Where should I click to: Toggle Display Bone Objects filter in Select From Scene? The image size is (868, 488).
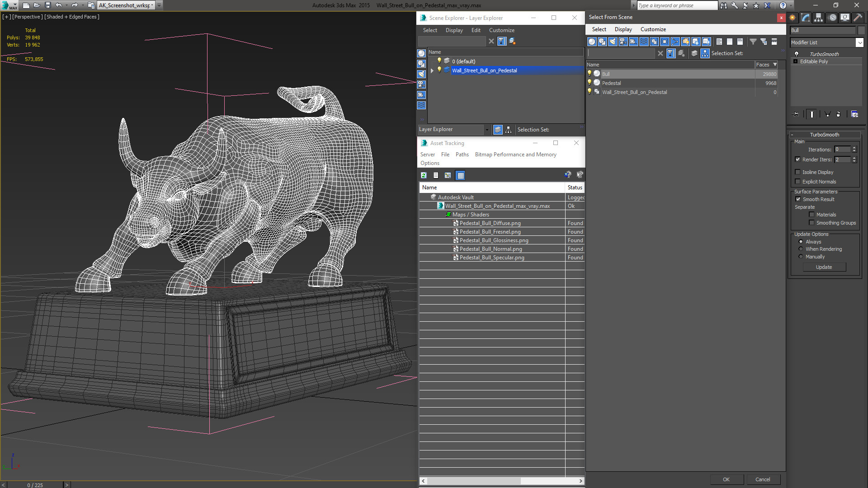(675, 42)
